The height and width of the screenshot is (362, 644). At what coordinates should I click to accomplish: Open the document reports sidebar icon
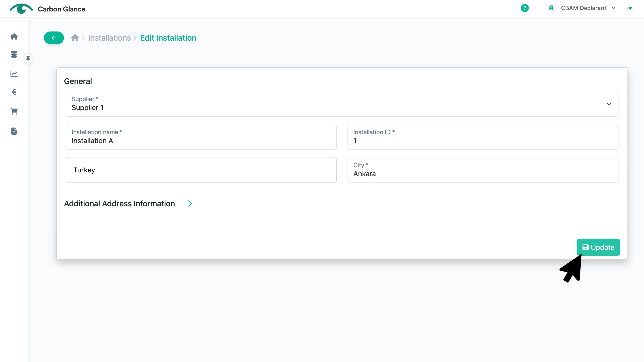[14, 131]
